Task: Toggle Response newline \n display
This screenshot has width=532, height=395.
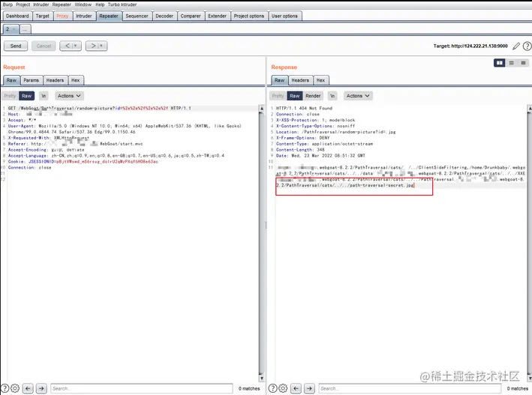Action: (x=332, y=96)
